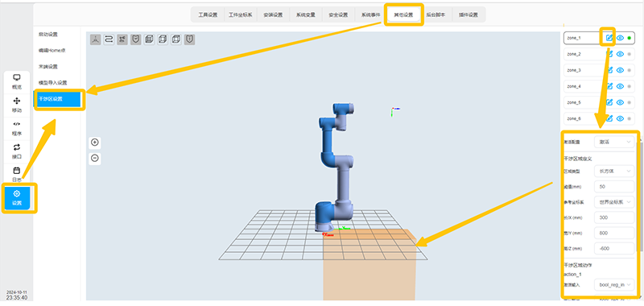Open the 设置 (Settings) sidebar item
This screenshot has width=644, height=306.
tap(17, 198)
